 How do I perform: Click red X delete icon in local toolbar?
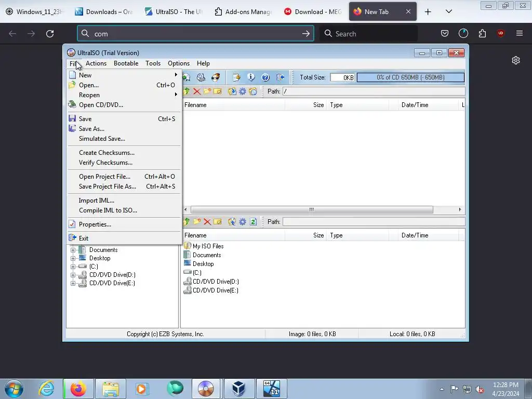pos(207,221)
